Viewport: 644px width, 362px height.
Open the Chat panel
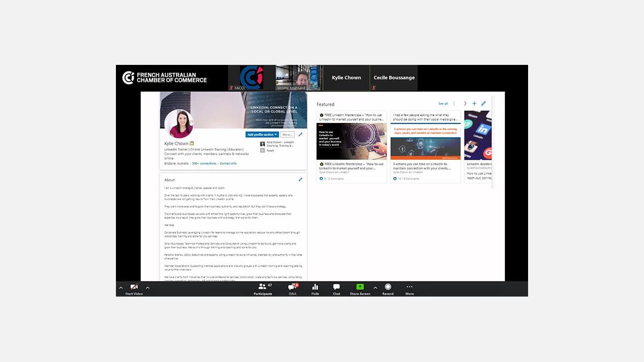(x=336, y=287)
